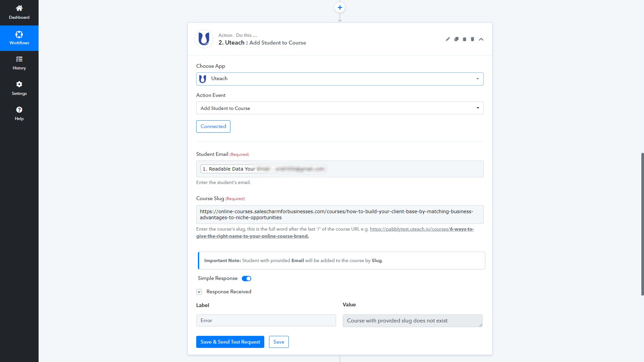
Task: Click the "Simple Response" label text
Action: tap(218, 278)
